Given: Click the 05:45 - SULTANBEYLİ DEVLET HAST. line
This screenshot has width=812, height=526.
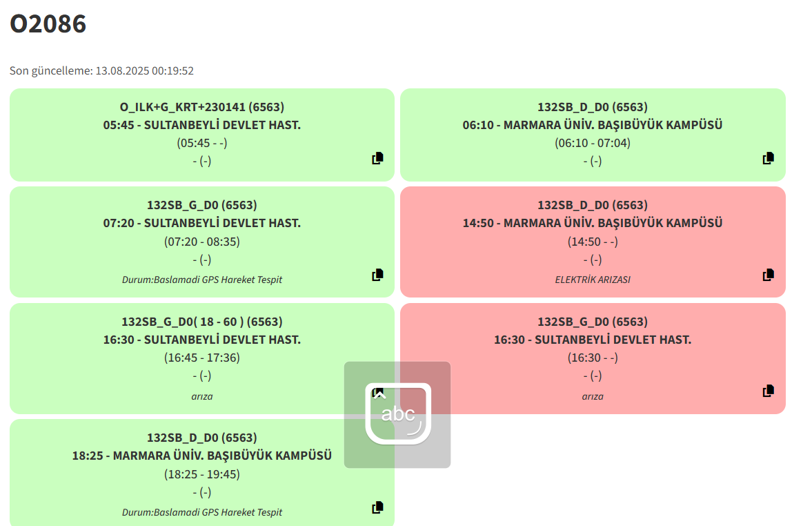Looking at the screenshot, I should tap(202, 125).
